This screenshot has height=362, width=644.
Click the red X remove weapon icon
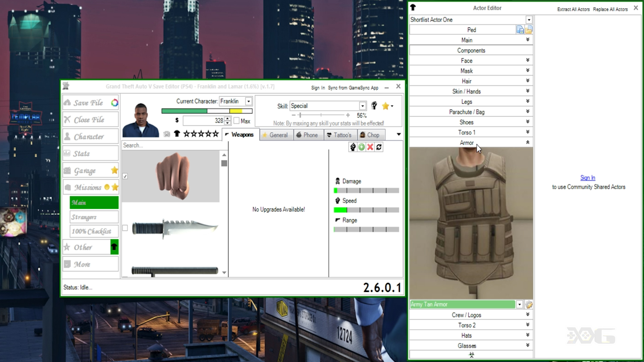click(x=370, y=147)
